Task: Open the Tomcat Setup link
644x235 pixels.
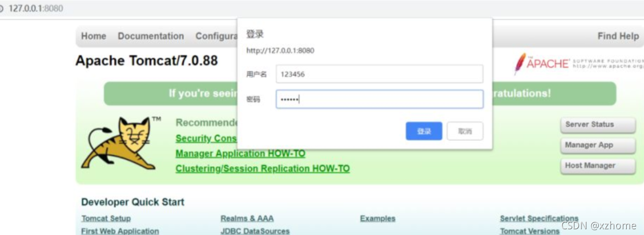Action: 106,218
